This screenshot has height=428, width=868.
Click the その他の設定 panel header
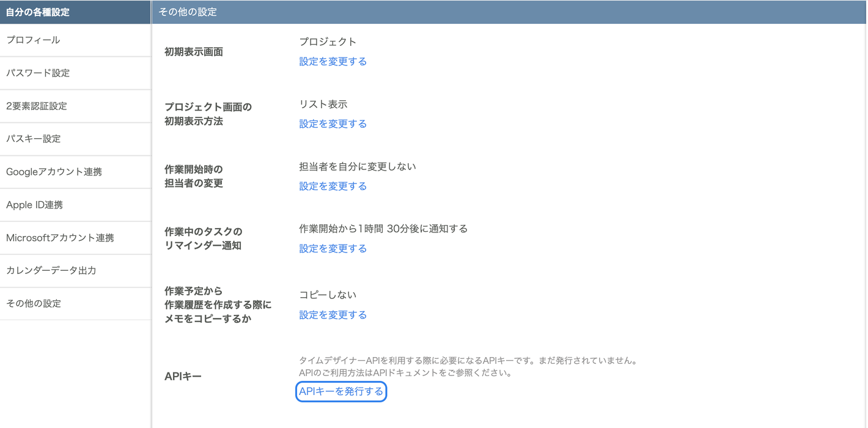point(509,12)
